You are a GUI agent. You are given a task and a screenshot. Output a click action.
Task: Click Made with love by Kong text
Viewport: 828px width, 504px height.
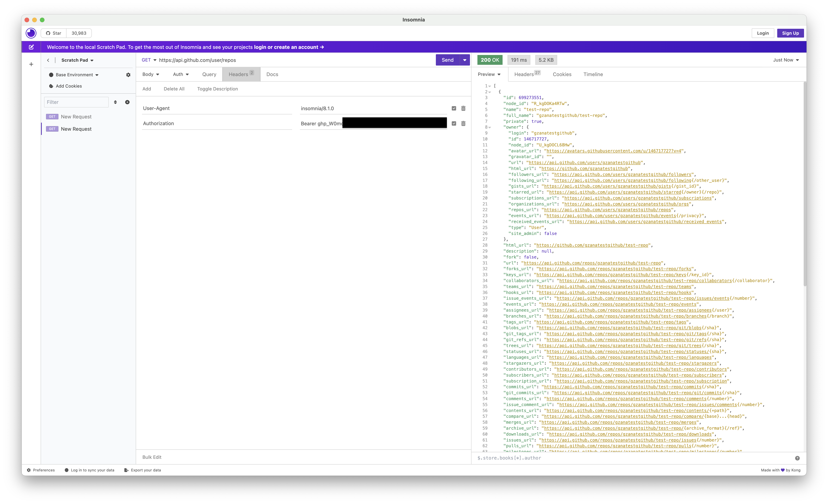pos(781,470)
